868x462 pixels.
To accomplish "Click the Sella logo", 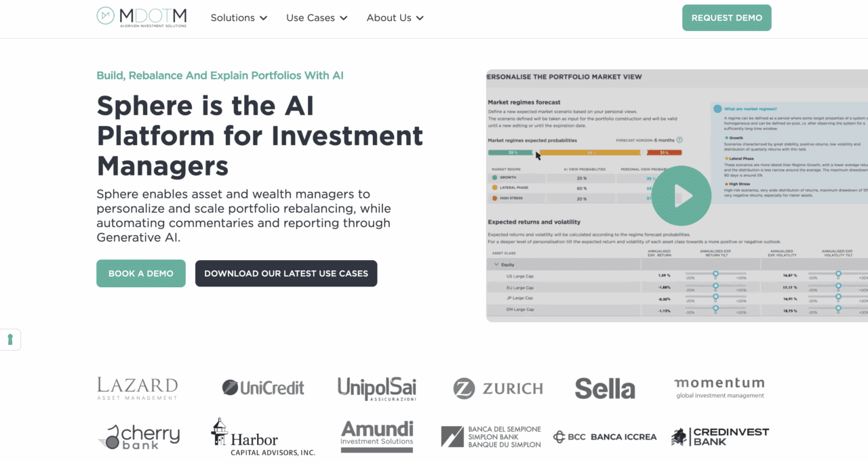I will (605, 388).
